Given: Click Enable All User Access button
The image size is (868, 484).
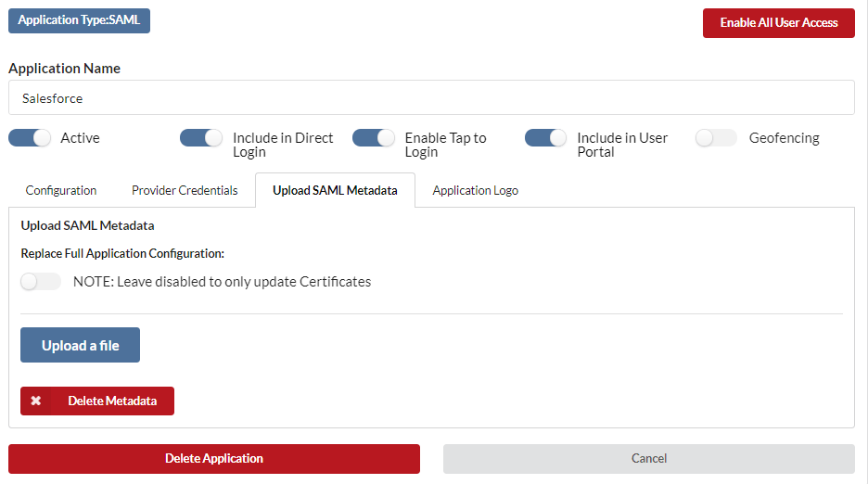Looking at the screenshot, I should (779, 23).
